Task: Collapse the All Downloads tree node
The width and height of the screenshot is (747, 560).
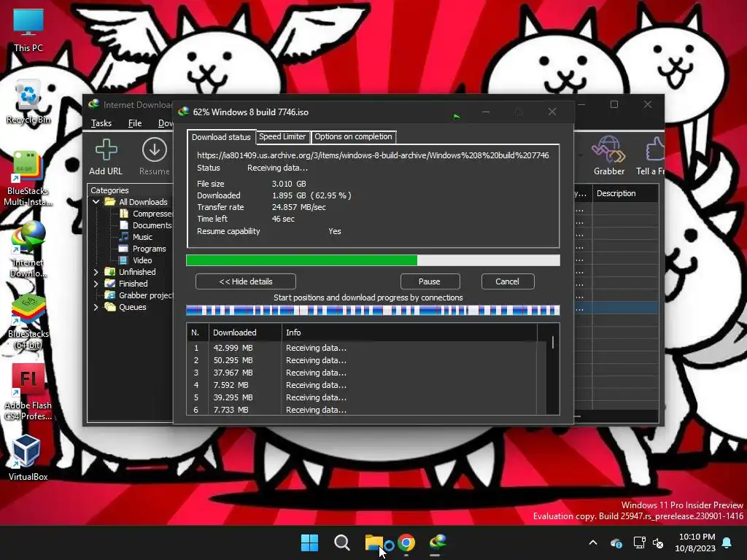Action: [96, 202]
